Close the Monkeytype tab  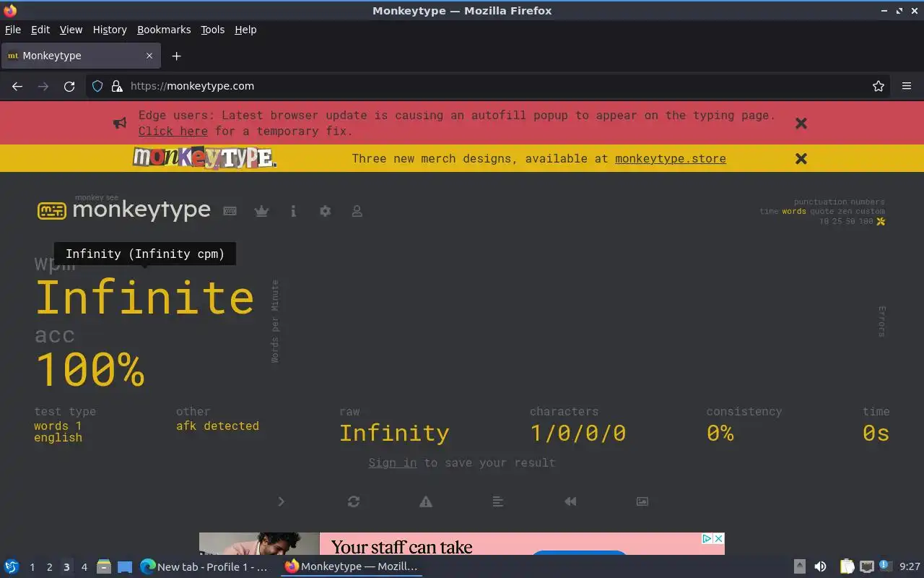coord(149,56)
